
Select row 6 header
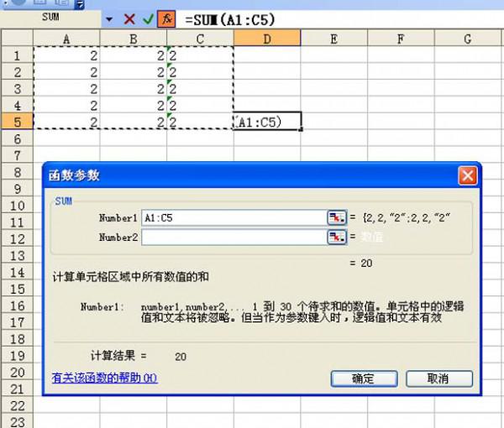click(x=17, y=138)
